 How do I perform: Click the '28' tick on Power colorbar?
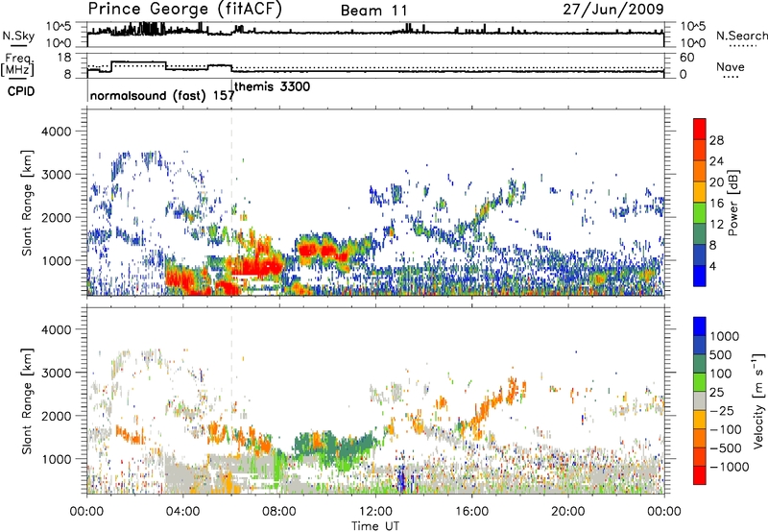pyautogui.click(x=716, y=140)
